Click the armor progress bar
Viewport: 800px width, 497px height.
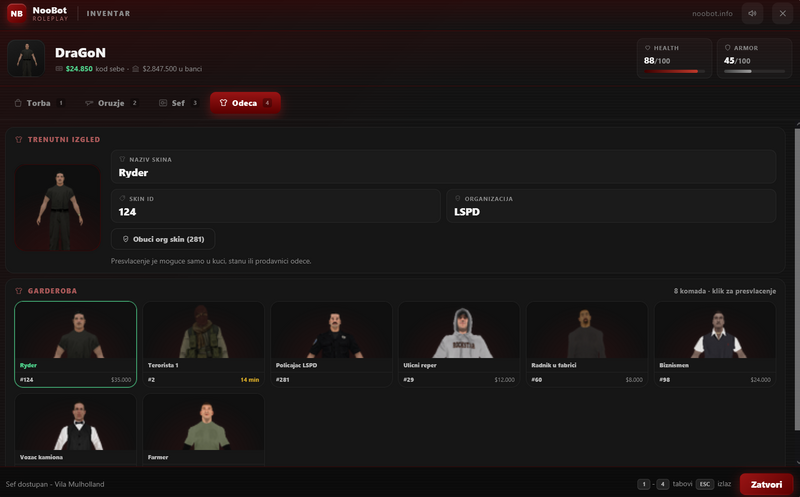point(754,71)
